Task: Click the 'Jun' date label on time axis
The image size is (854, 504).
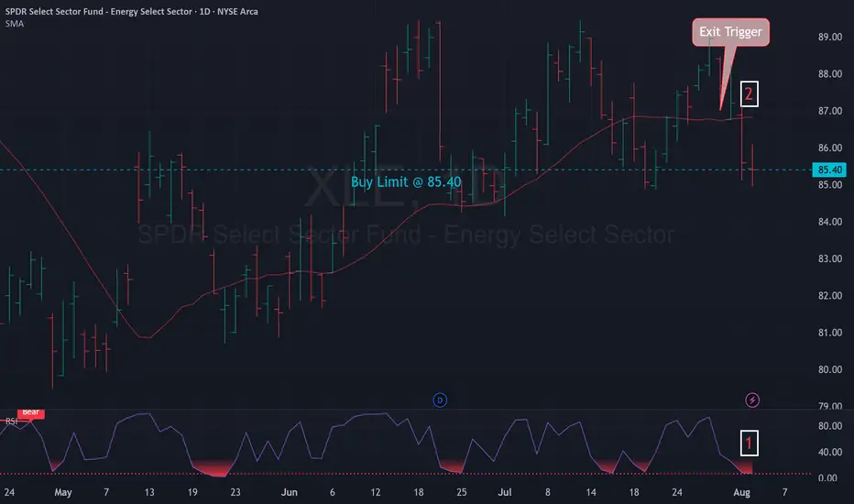Action: (x=290, y=493)
